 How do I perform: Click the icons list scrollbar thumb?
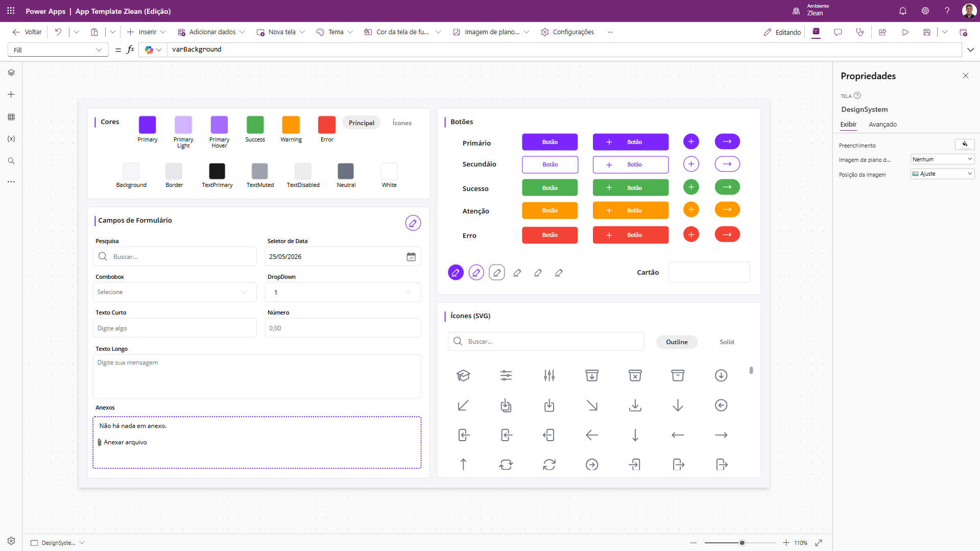(751, 371)
